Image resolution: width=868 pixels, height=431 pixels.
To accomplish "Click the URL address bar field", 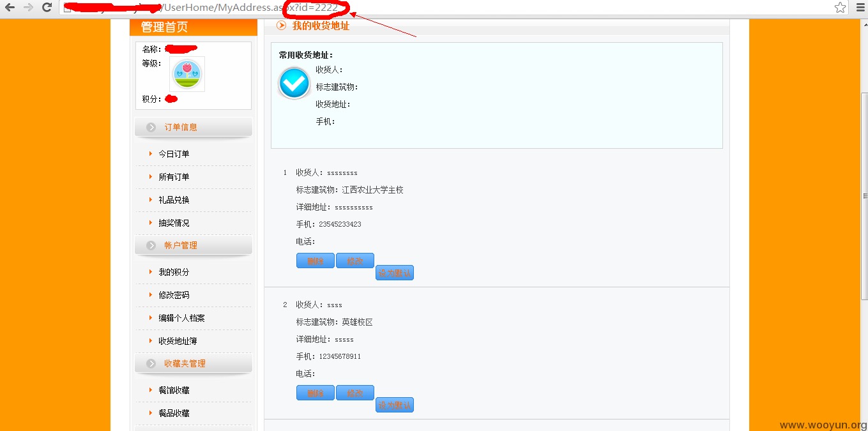I will pos(447,8).
